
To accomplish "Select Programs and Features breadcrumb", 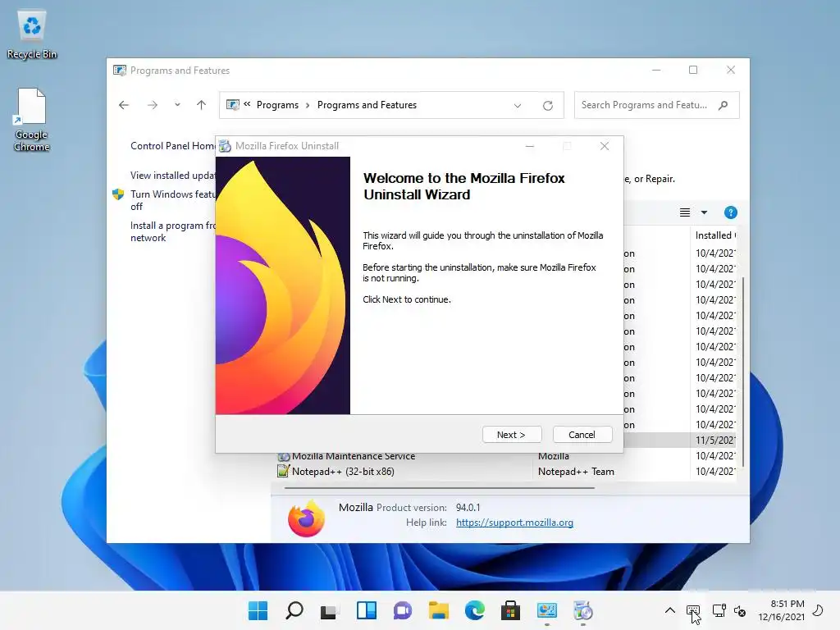I will 367,105.
